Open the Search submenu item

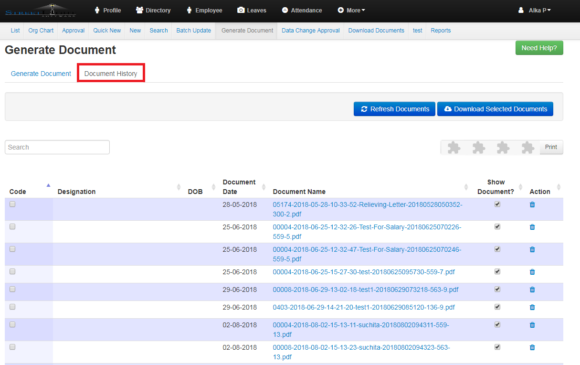click(159, 31)
